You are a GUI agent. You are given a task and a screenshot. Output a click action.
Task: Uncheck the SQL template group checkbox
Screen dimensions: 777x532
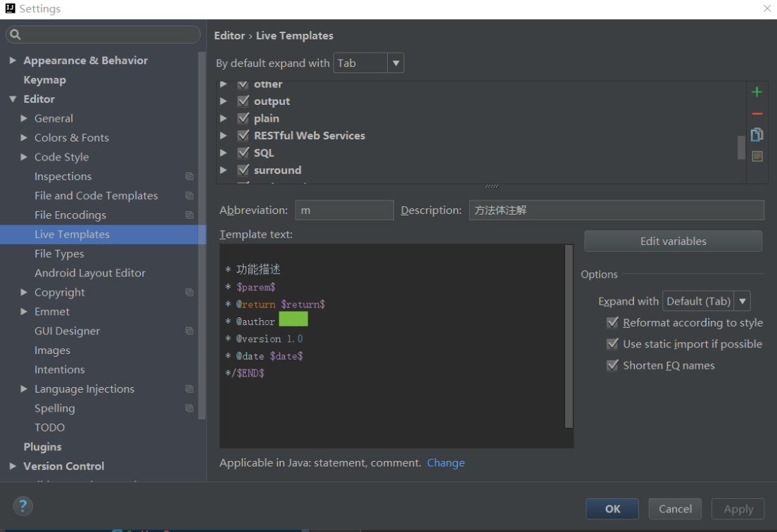[244, 153]
